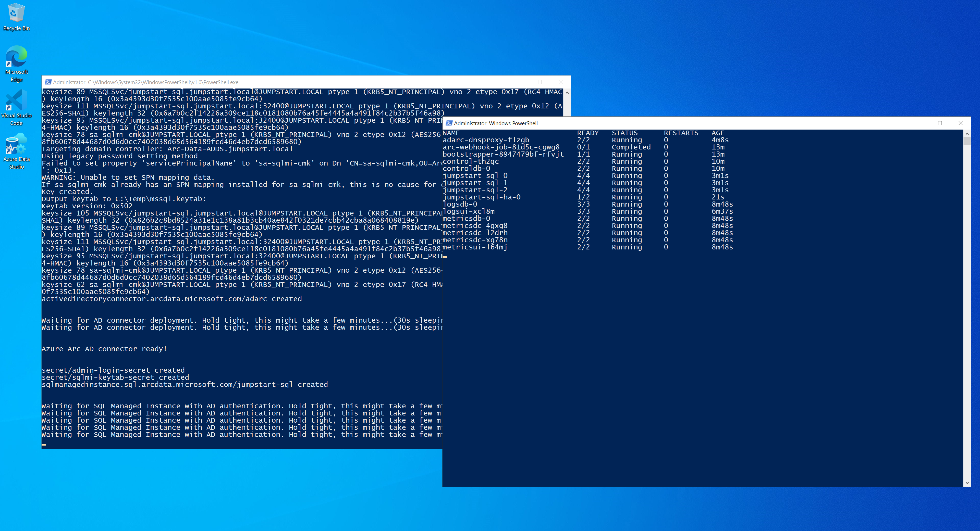
Task: Maximize the back PowerShell.exe window
Action: [540, 82]
